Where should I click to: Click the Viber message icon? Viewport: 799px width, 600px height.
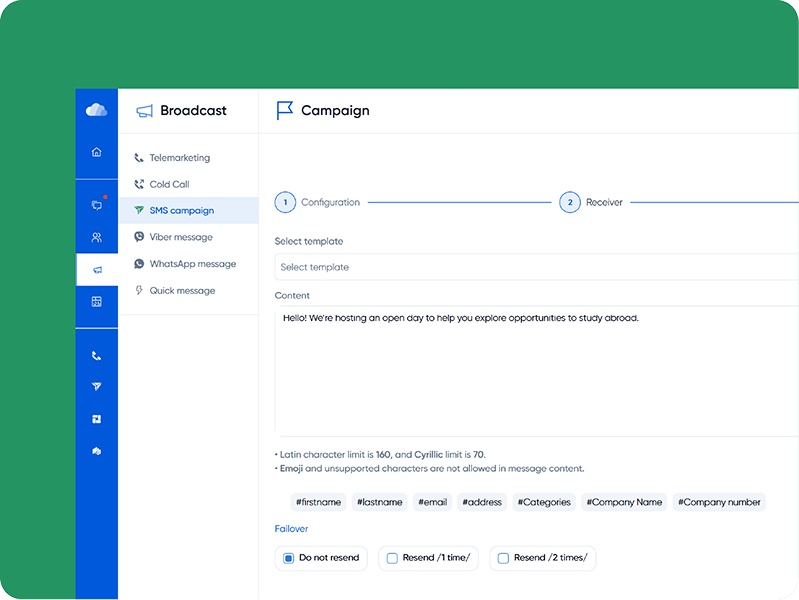(139, 237)
